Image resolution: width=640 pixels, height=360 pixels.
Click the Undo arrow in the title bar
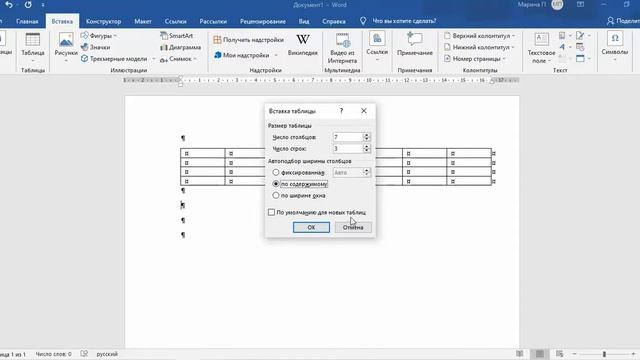click(x=9, y=5)
